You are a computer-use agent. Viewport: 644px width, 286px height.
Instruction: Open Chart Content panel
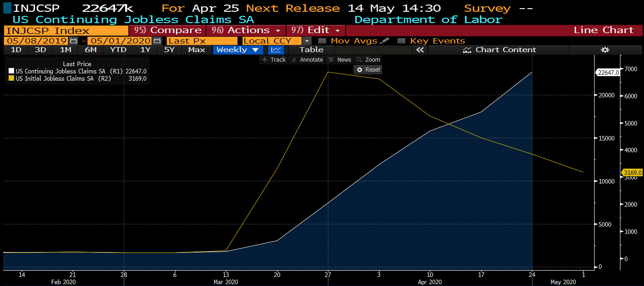coord(498,50)
